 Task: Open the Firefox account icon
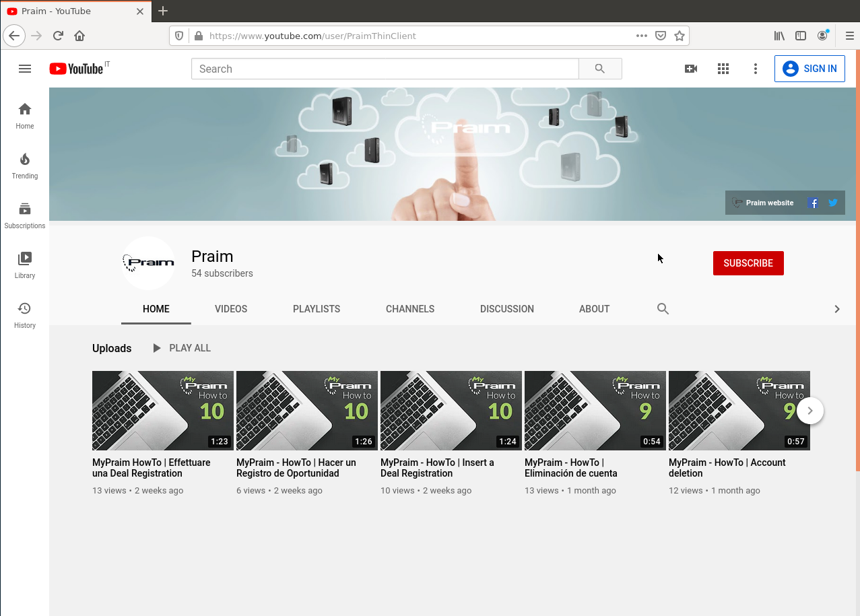(822, 36)
